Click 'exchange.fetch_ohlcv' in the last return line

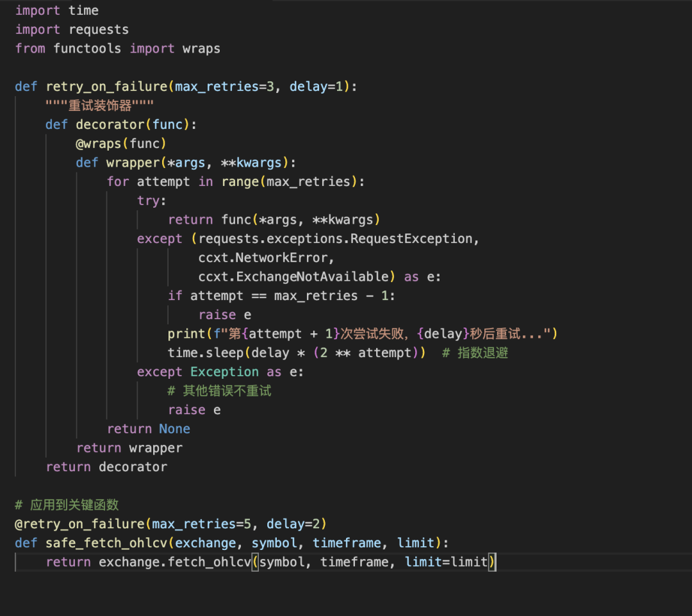point(175,562)
